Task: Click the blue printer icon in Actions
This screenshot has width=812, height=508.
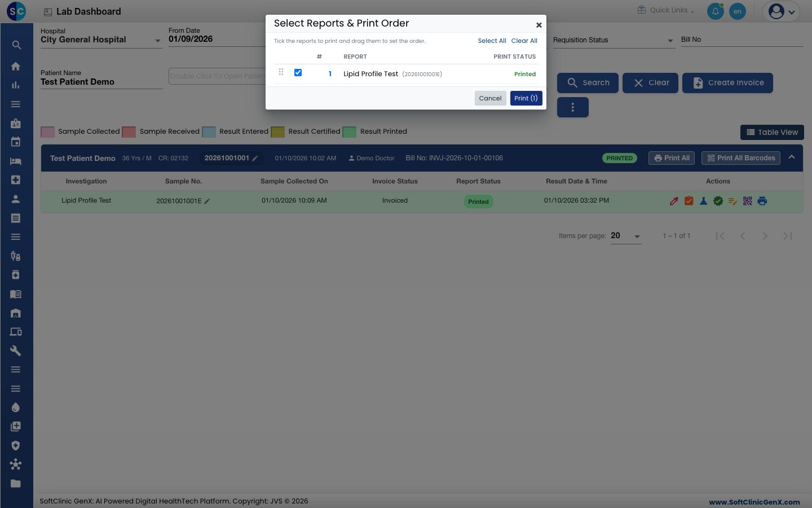Action: pyautogui.click(x=762, y=201)
